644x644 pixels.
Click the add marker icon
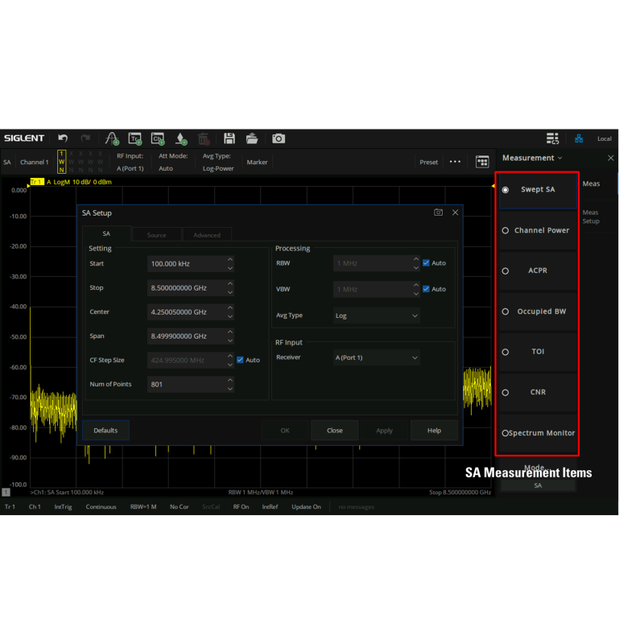181,138
